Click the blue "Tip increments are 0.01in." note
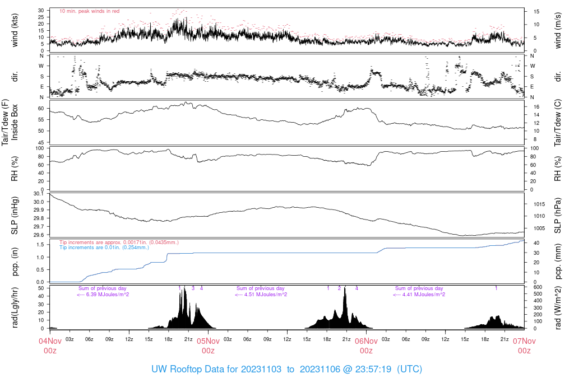 point(104,248)
